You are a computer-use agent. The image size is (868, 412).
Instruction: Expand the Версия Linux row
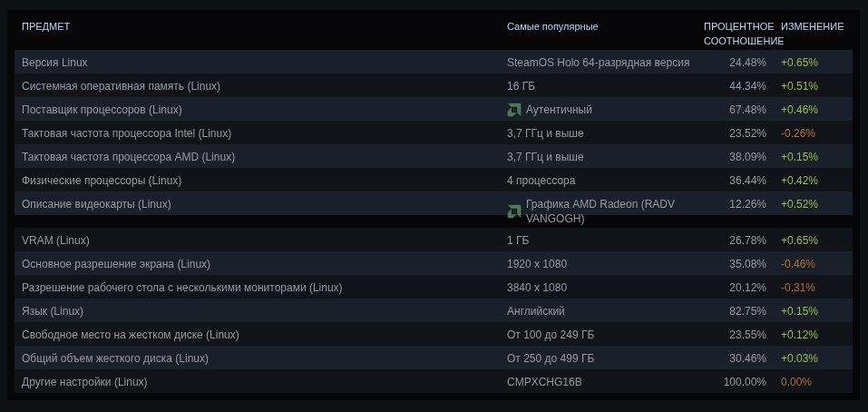[x=54, y=63]
